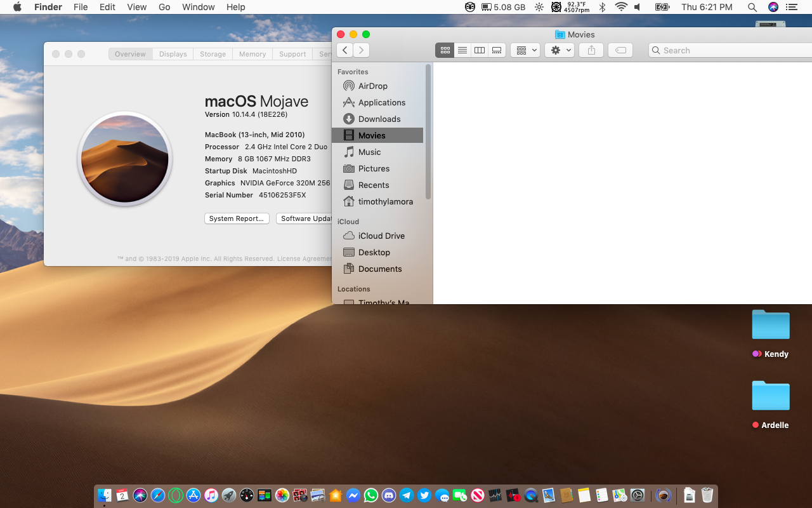Go forward with the Finder forward arrow
Viewport: 812px width, 508px height.
(x=362, y=50)
